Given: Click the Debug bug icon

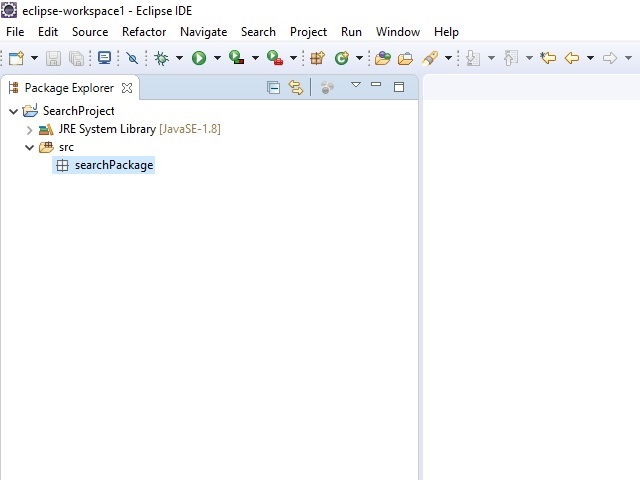Looking at the screenshot, I should coord(162,58).
